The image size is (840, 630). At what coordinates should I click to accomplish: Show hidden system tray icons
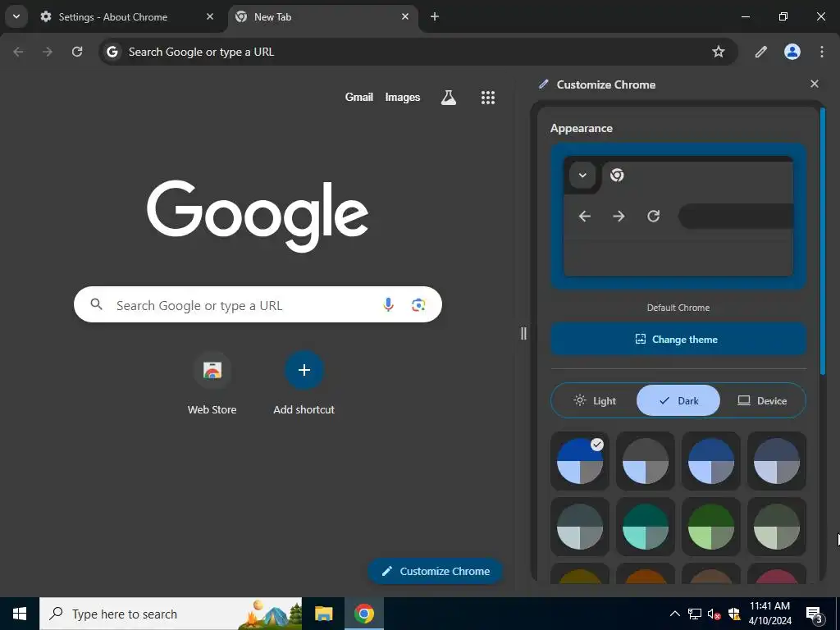(x=675, y=614)
